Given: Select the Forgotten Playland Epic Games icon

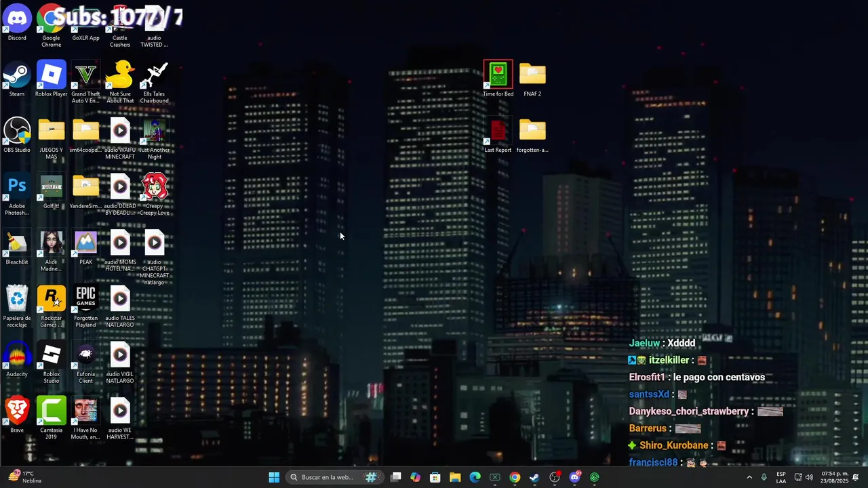Looking at the screenshot, I should click(x=85, y=306).
